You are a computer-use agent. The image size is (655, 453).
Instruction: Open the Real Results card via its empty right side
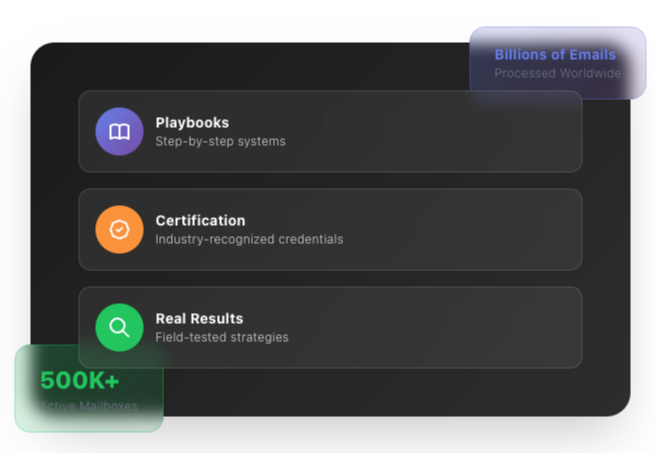point(450,327)
